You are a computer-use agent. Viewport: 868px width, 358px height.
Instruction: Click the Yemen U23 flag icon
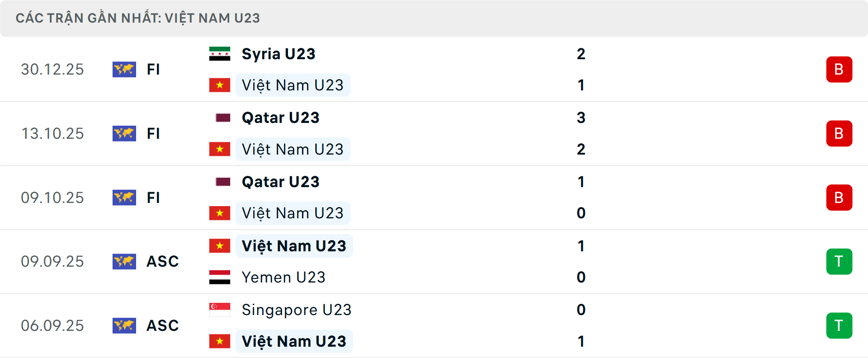click(220, 277)
